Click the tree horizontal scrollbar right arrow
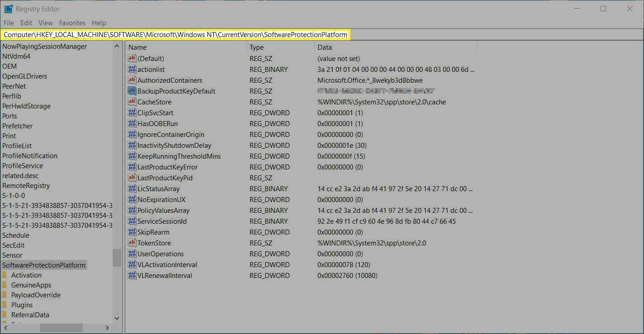Viewport: 644px width, 334px height. (107, 328)
